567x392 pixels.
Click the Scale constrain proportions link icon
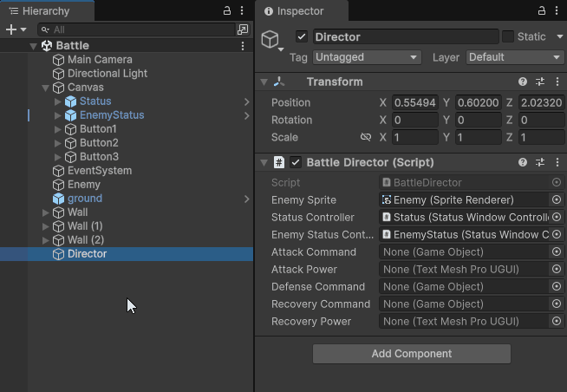click(x=365, y=137)
